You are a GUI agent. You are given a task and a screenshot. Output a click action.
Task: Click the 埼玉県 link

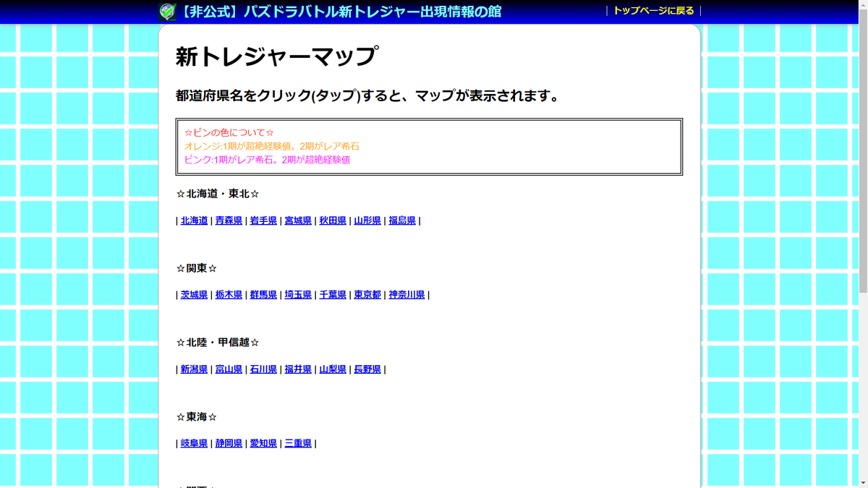[x=298, y=295]
